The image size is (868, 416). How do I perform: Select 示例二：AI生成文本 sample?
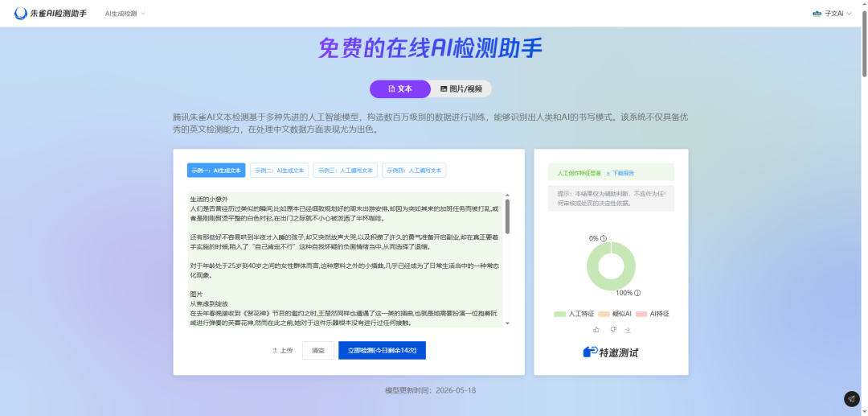[x=280, y=171]
